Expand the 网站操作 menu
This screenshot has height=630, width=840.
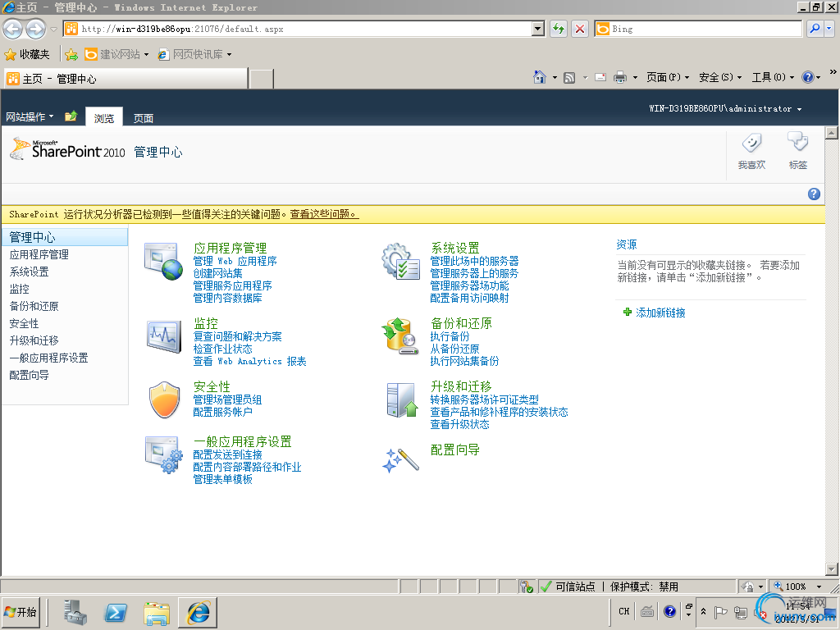point(30,116)
